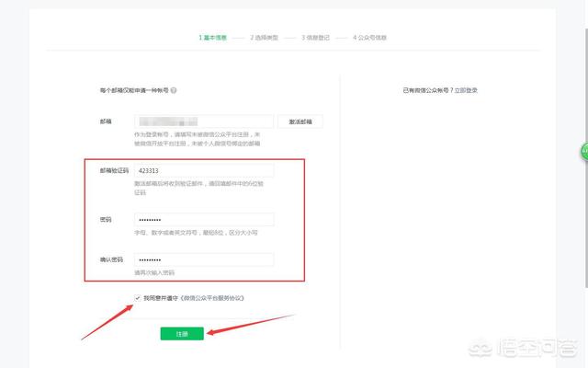Click the green floating badge at right edge
The image size is (588, 368).
[583, 152]
